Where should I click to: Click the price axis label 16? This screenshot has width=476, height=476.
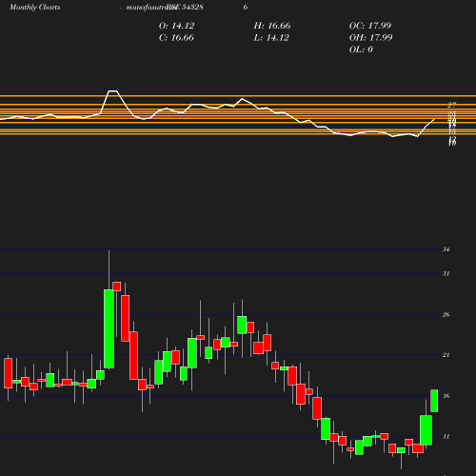[446, 396]
